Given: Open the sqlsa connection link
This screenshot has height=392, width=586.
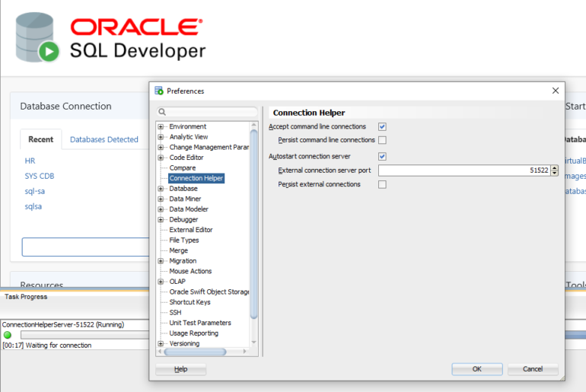Looking at the screenshot, I should pos(33,206).
